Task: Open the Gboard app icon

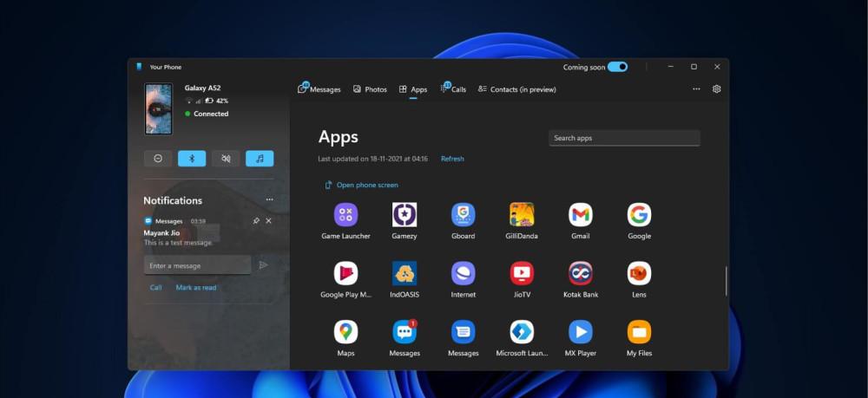Action: pos(464,215)
